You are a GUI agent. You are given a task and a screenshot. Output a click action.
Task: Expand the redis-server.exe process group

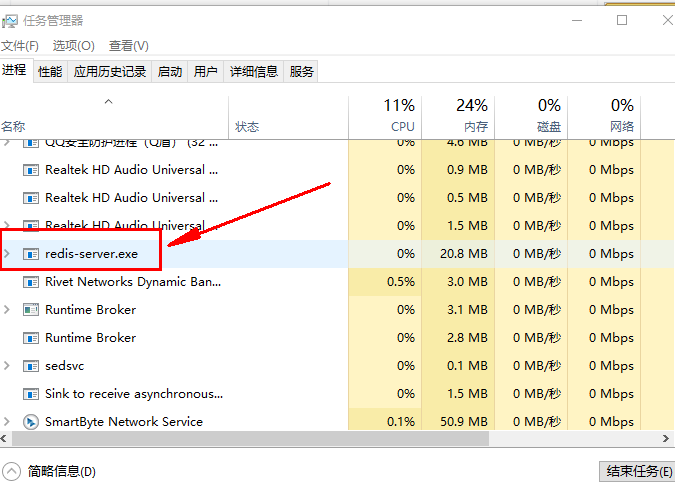(x=7, y=254)
